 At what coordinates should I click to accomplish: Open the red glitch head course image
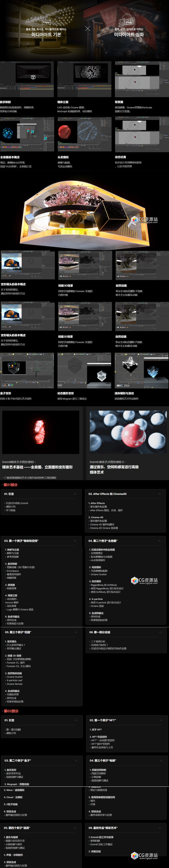(41, 432)
